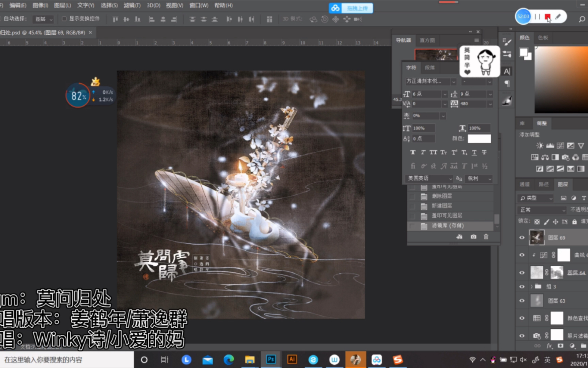
Task: Add a Color Balance adjustment (scales icon)
Action: (545, 158)
